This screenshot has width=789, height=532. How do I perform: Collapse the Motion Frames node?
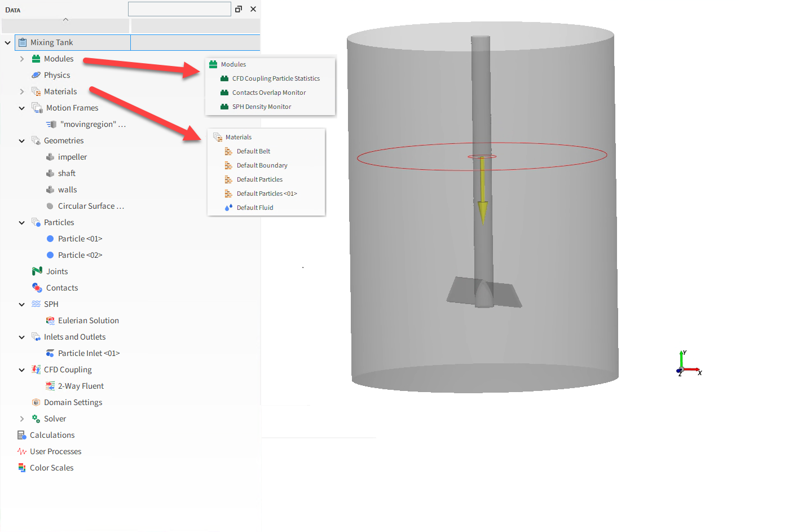point(21,108)
